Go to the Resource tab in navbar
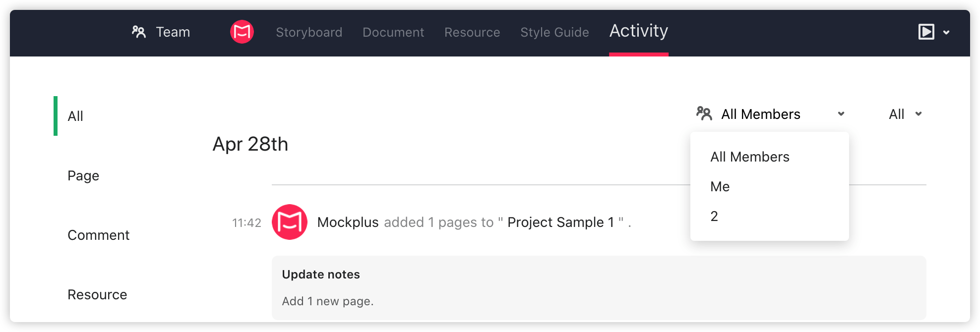 (472, 32)
